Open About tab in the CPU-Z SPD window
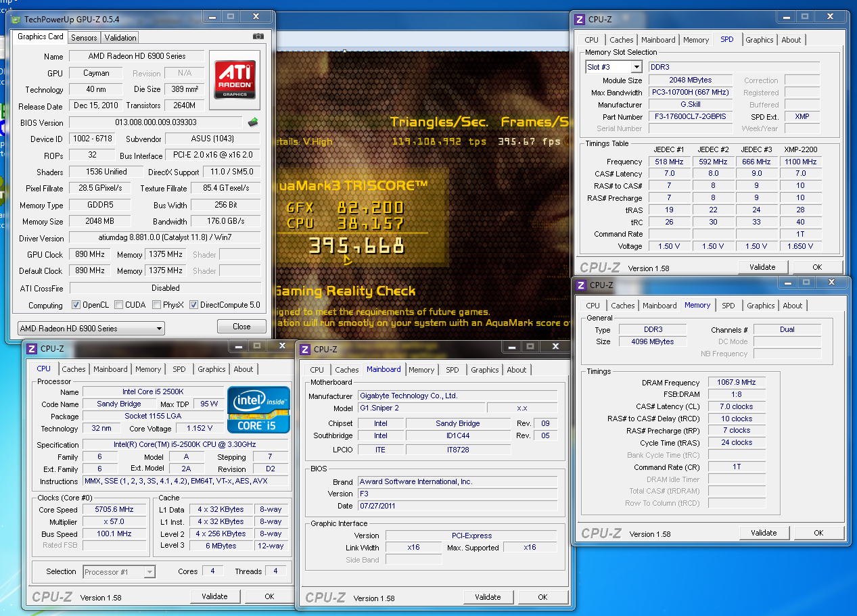 point(791,40)
